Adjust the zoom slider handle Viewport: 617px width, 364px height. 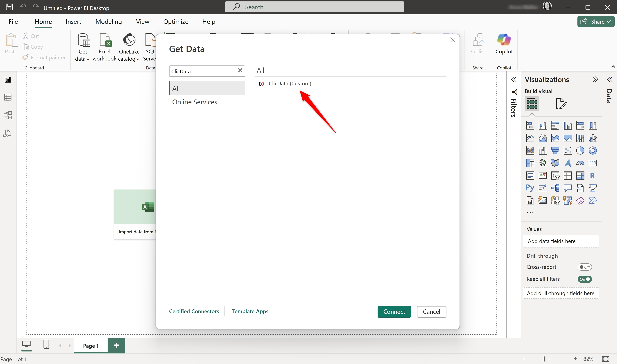tap(544, 359)
